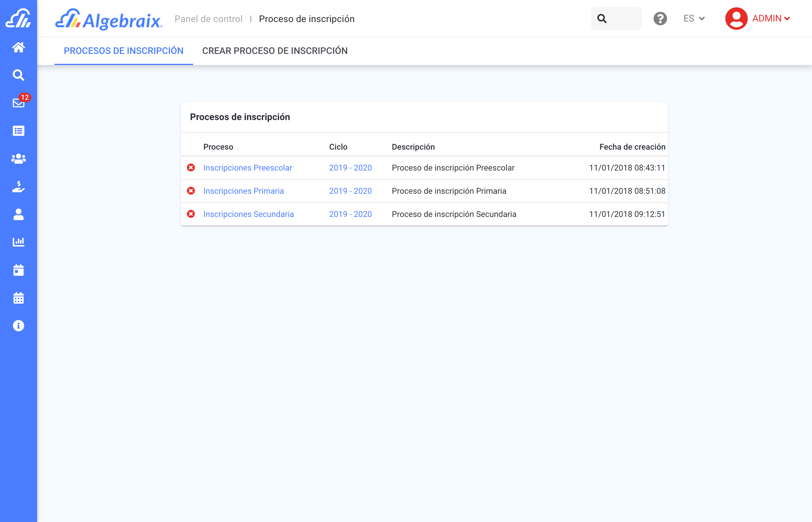
Task: Open the 2019 - 2020 cycle for Primaria
Action: coord(350,191)
